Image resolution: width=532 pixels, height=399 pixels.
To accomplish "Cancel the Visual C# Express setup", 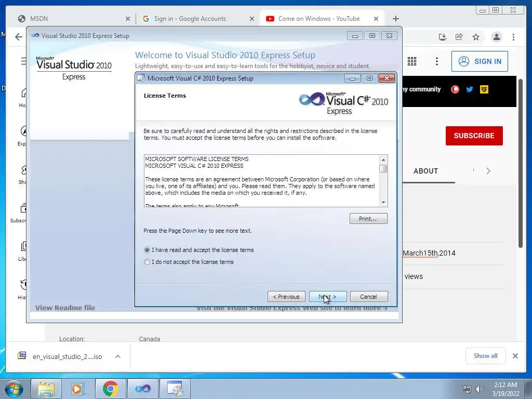I will coord(369,297).
